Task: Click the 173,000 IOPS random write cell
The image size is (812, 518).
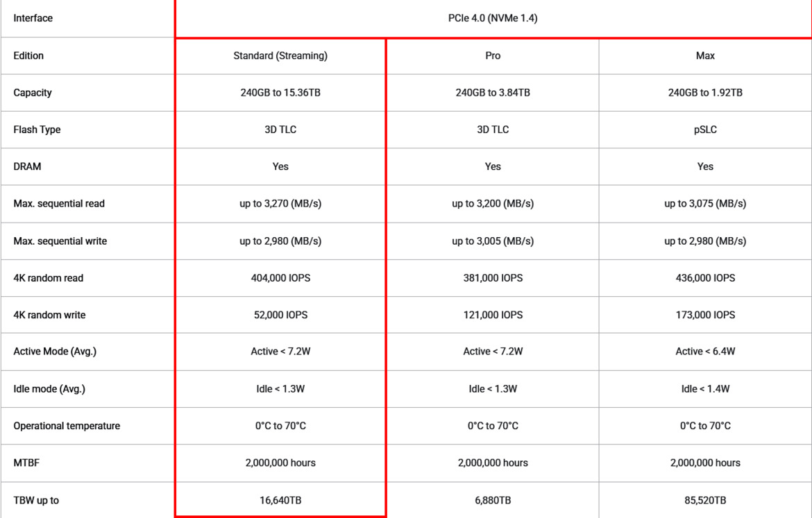Action: [x=705, y=315]
